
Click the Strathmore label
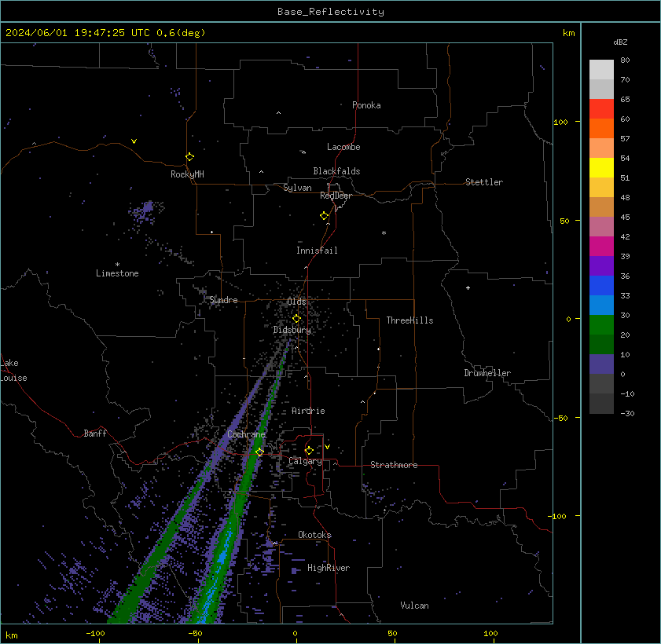[x=394, y=465]
